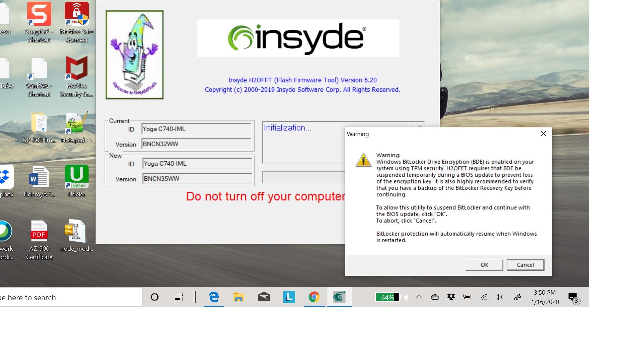Click OK to suspend BitLocker and continue
This screenshot has width=644, height=362.
click(484, 264)
